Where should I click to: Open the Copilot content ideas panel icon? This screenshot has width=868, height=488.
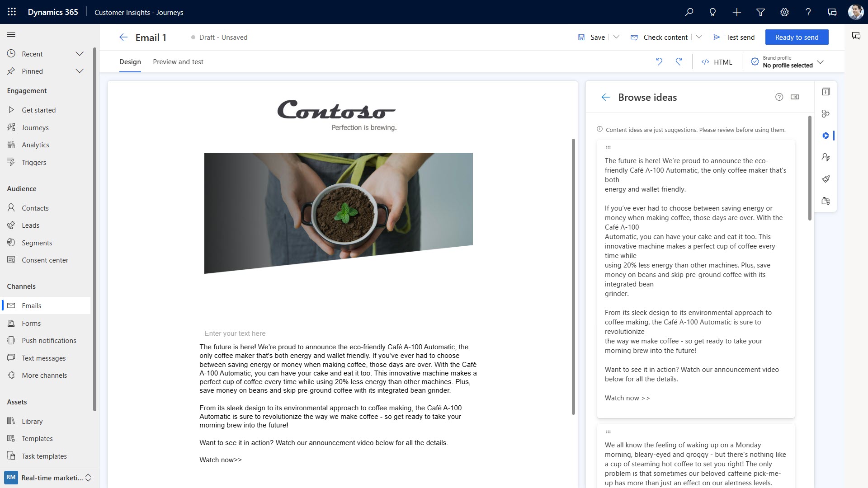coord(826,136)
